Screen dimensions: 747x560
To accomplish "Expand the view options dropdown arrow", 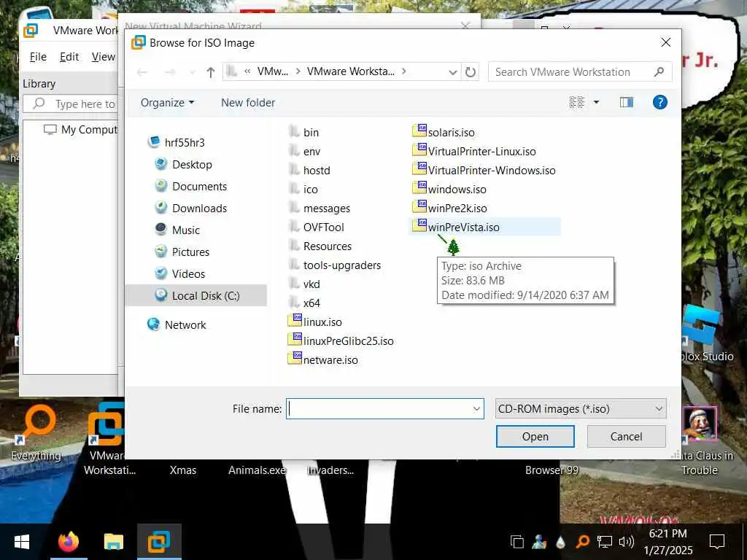I will (x=596, y=102).
